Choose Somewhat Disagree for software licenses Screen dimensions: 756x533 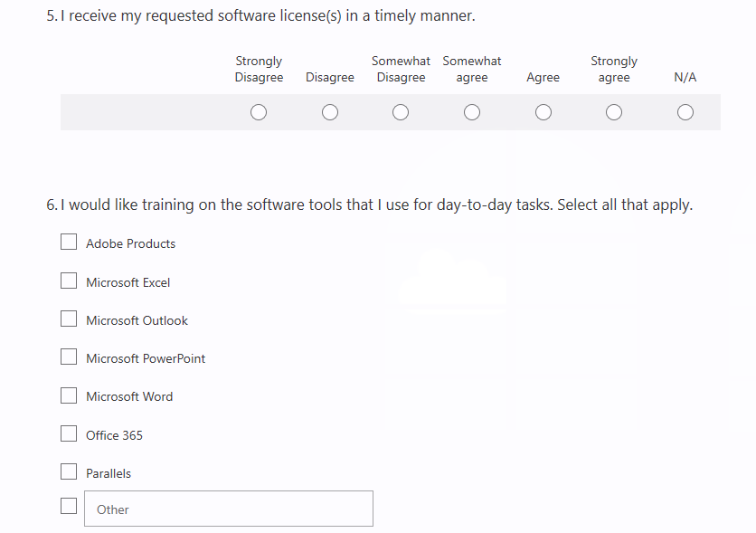click(401, 112)
